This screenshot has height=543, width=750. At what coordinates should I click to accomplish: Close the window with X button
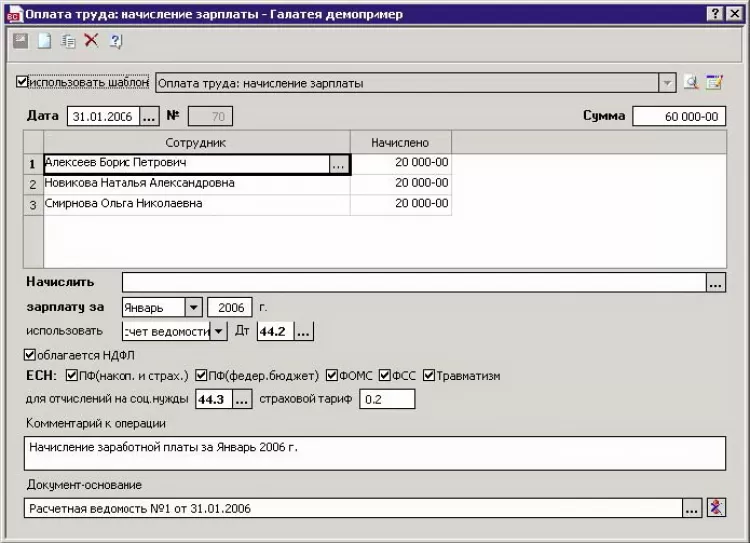[x=735, y=13]
